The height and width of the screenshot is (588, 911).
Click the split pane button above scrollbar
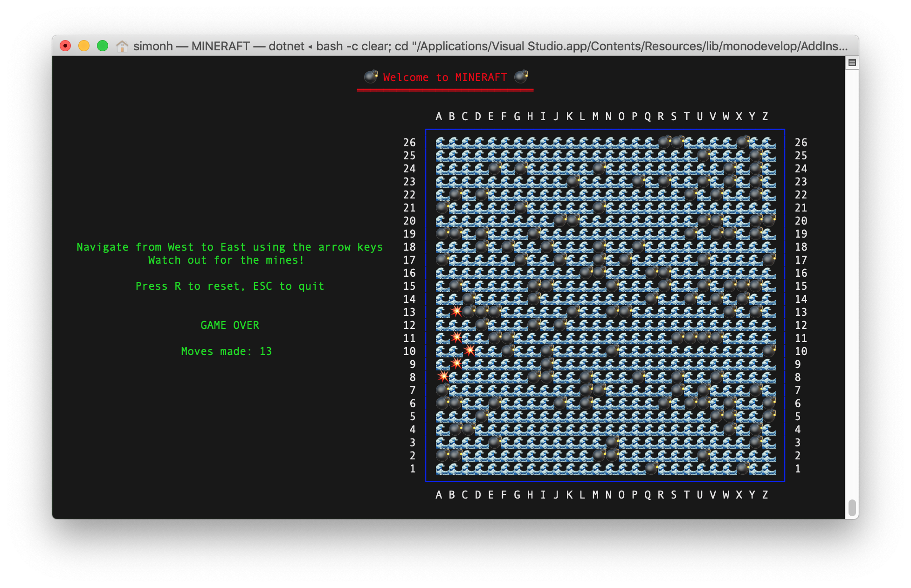pyautogui.click(x=852, y=62)
